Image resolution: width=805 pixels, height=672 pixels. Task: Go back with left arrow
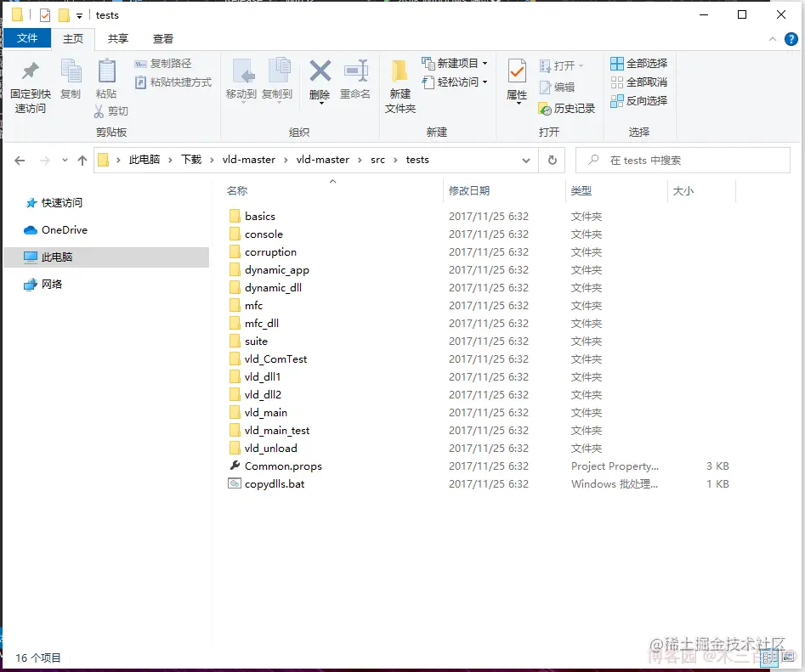click(20, 161)
